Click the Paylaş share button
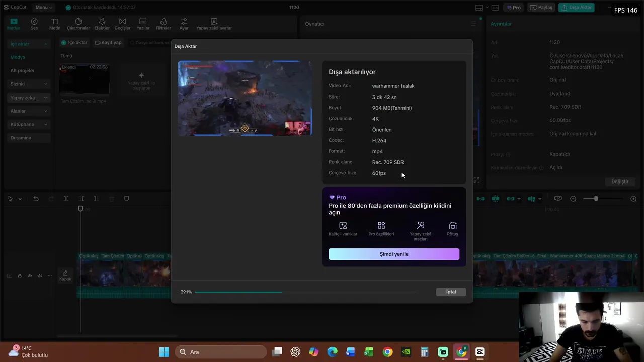 pyautogui.click(x=541, y=8)
